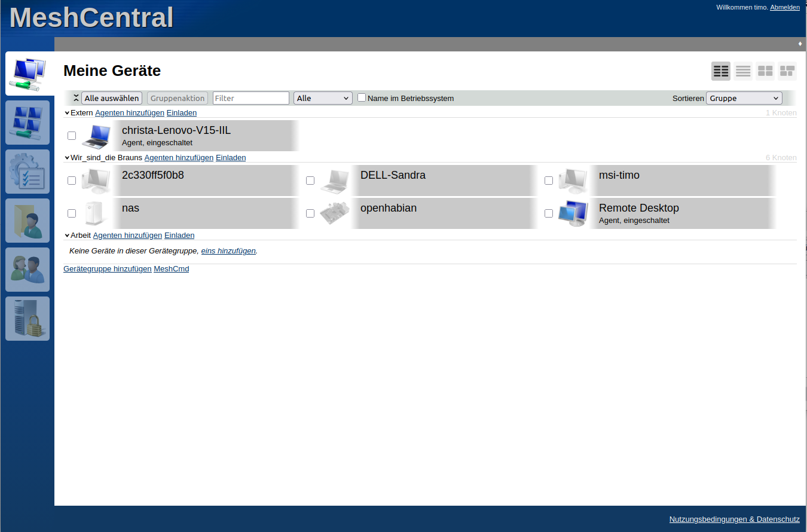Enable Name im Betriebssystem checkbox
Viewport: 807px width, 532px height.
(362, 97)
